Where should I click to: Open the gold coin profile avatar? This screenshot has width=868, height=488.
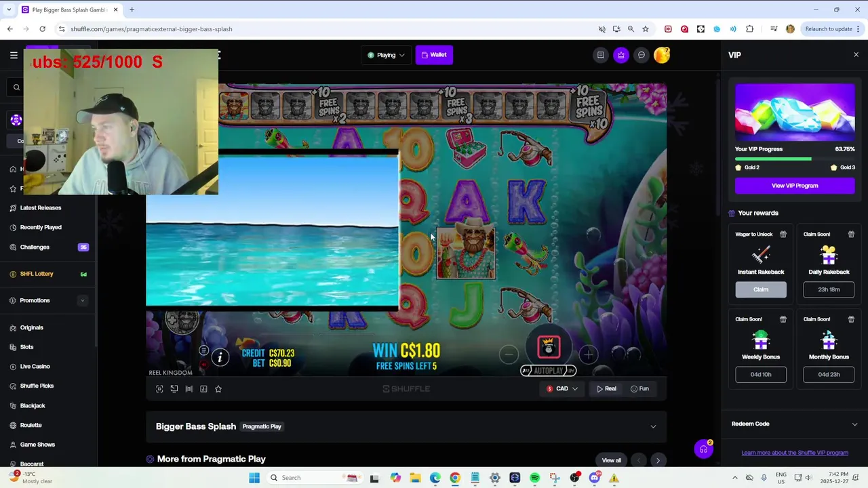tap(662, 55)
